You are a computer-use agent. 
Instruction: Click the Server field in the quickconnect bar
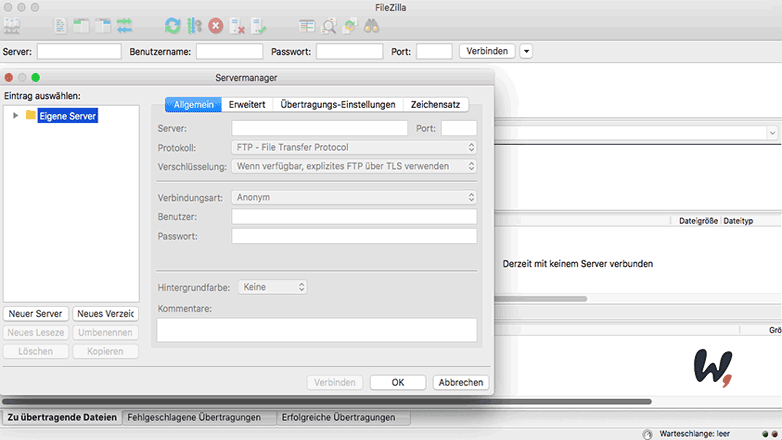79,51
